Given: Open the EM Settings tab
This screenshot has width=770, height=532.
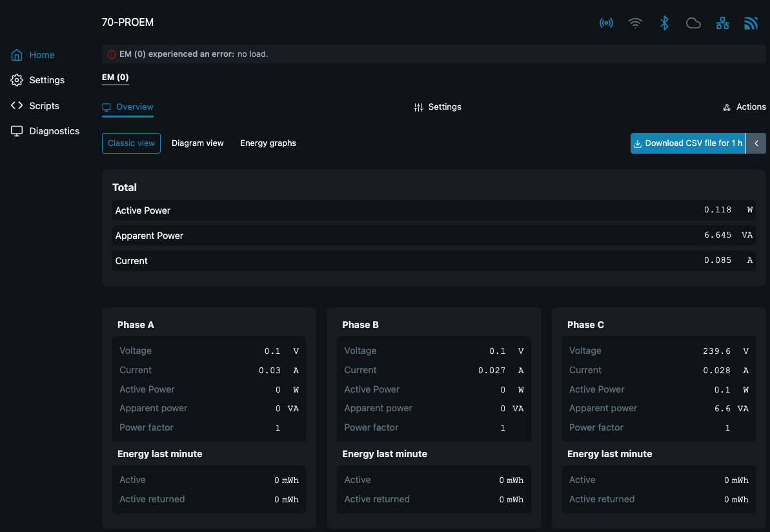Looking at the screenshot, I should [438, 107].
